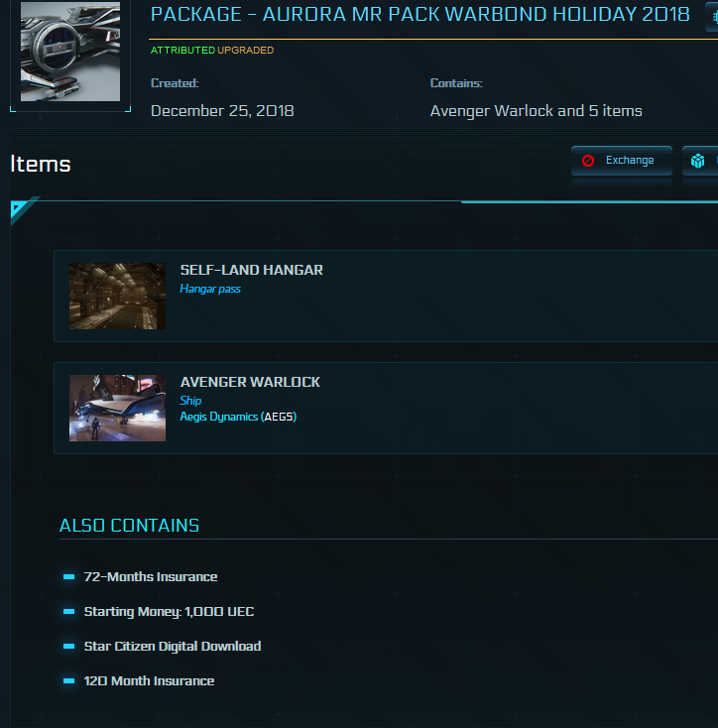The height and width of the screenshot is (728, 718).
Task: Click the 72-Months Insurance entry
Action: click(151, 576)
